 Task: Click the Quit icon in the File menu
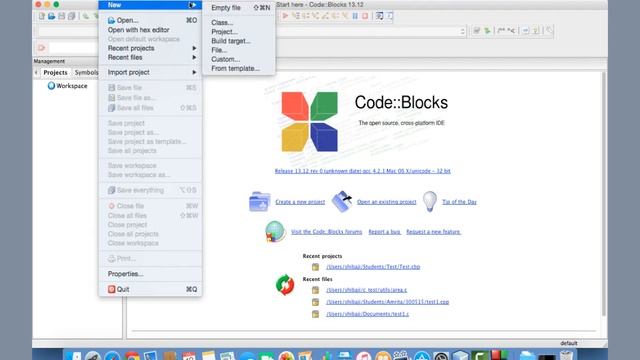(x=111, y=289)
